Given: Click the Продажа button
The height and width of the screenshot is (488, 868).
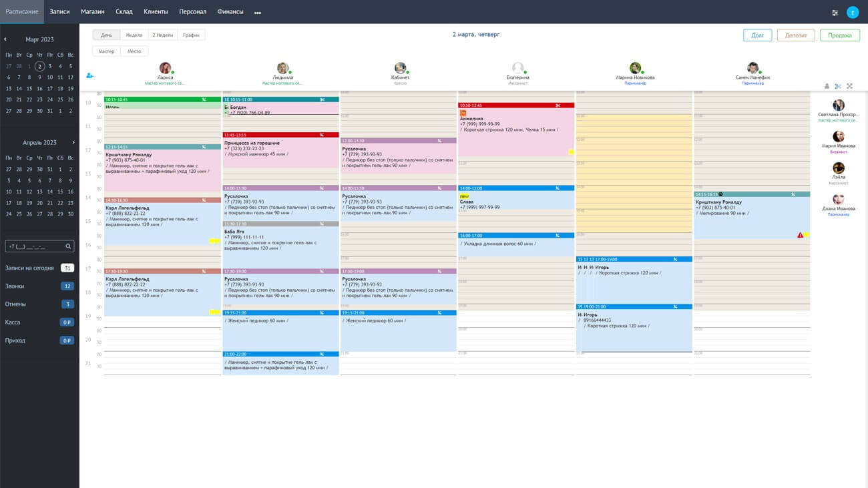Looking at the screenshot, I should (x=839, y=35).
